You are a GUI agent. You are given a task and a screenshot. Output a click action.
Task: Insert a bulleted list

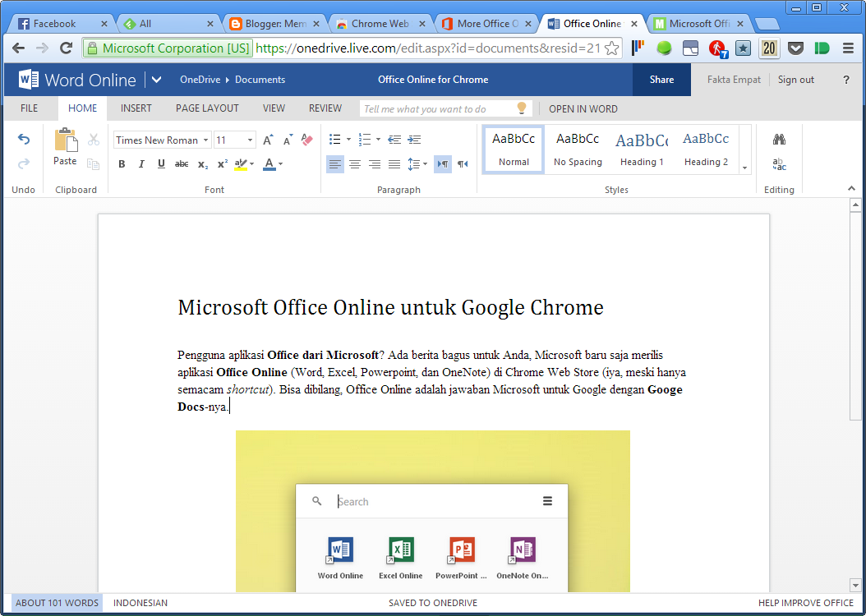[334, 140]
